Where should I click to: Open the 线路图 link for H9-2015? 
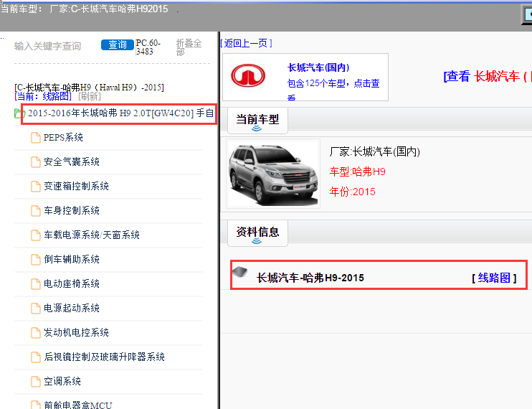click(x=494, y=278)
